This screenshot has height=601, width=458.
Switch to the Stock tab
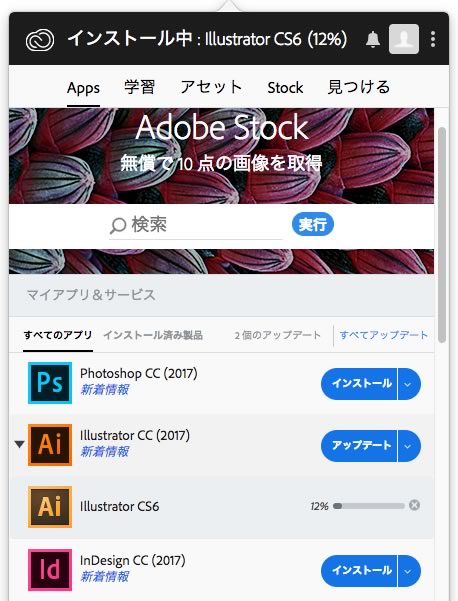tap(285, 88)
